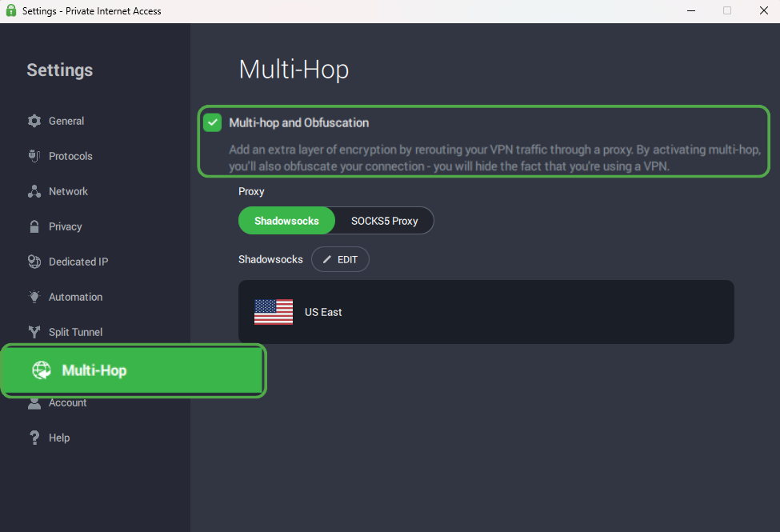Click the General gear icon
Viewport: 780px width, 532px height.
(34, 121)
